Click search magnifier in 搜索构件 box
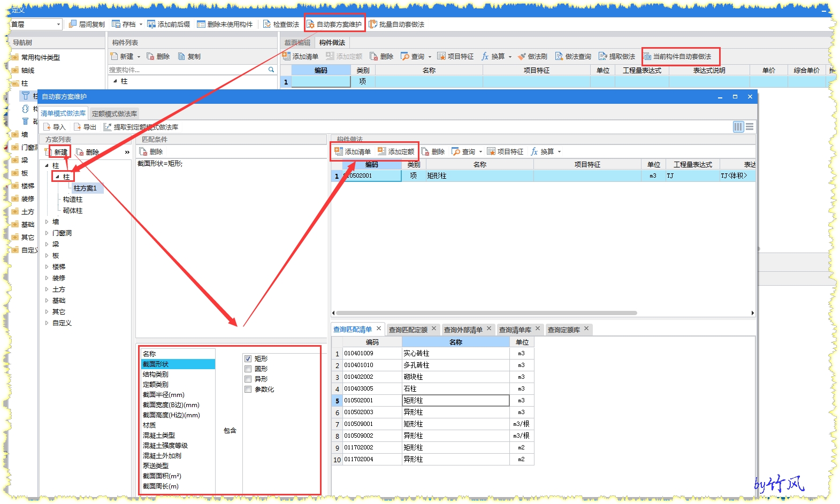The image size is (840, 504). click(271, 70)
